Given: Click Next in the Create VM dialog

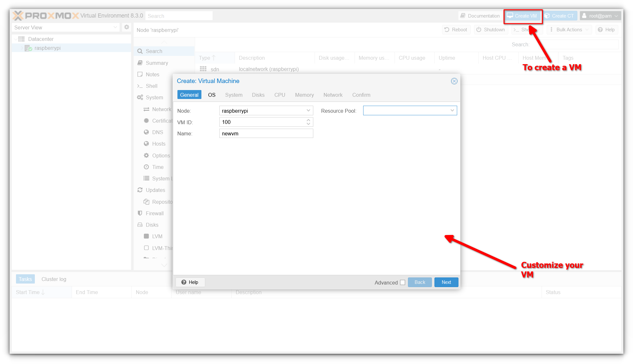Looking at the screenshot, I should pos(446,282).
